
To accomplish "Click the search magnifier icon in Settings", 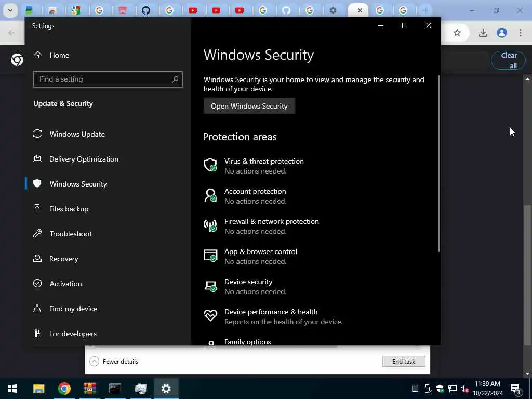I will pyautogui.click(x=175, y=79).
